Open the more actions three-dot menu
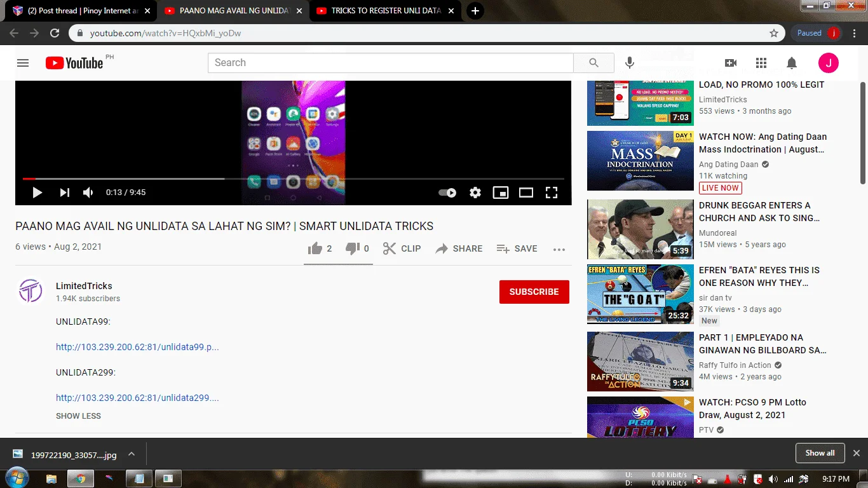Image resolution: width=868 pixels, height=488 pixels. coord(559,249)
